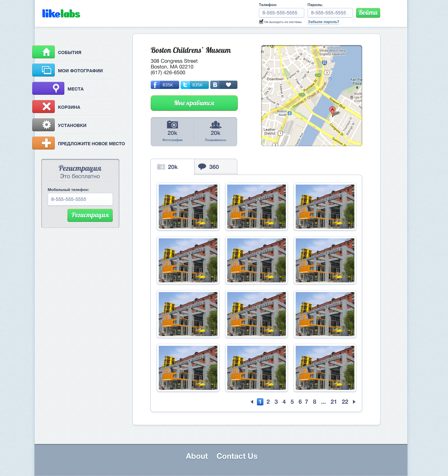Open the first museum photo thumbnail

click(x=188, y=207)
